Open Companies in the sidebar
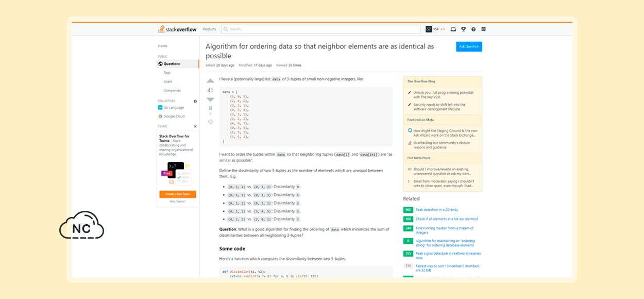This screenshot has width=644, height=299. tap(172, 90)
